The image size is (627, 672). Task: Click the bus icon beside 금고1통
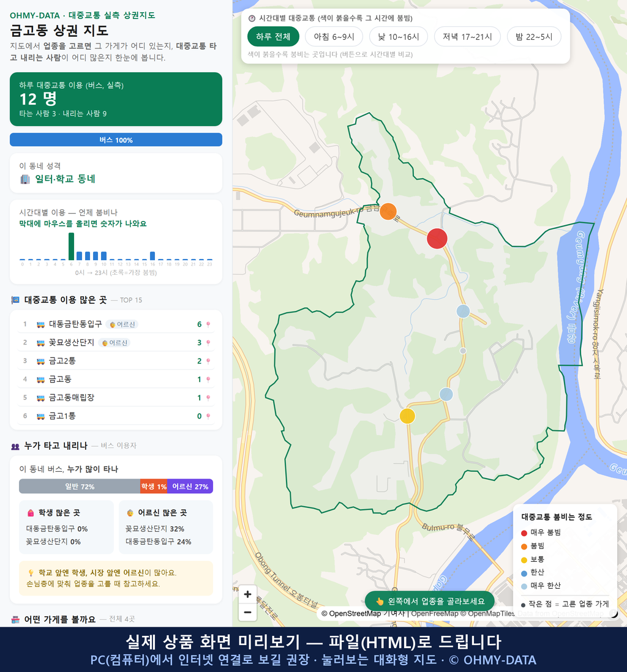pos(41,416)
